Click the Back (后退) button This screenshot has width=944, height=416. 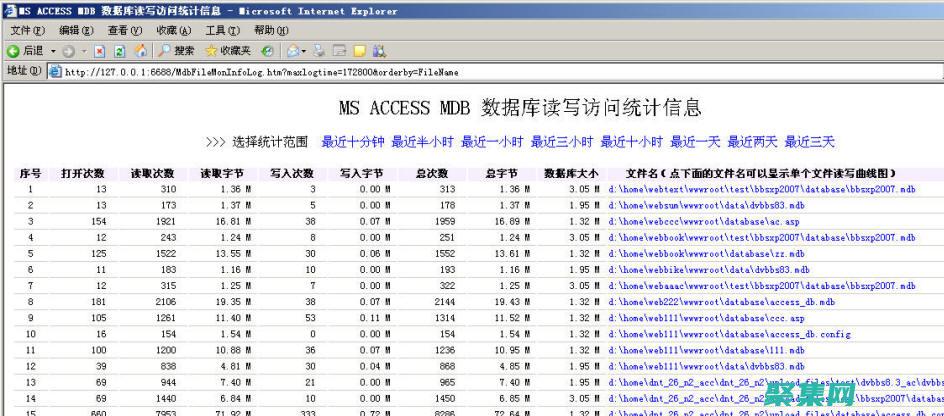[x=26, y=51]
